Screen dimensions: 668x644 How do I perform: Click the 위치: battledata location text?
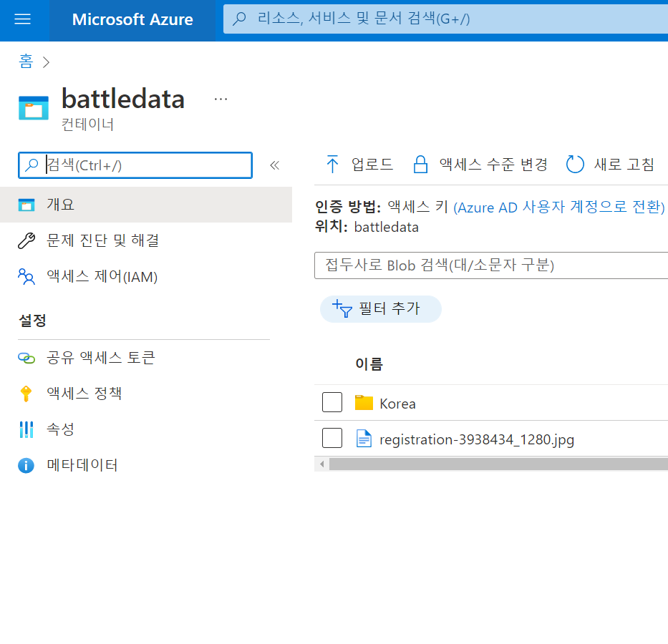click(367, 226)
